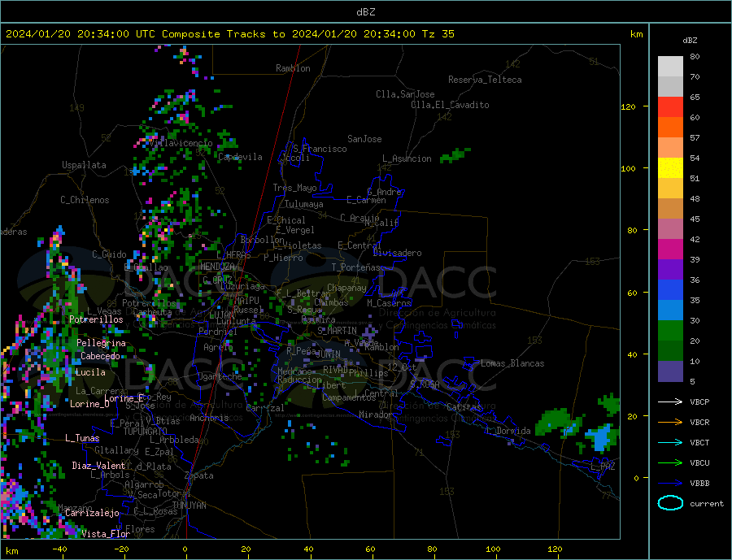
Task: Click the blue radar echo above L_PAZ
Action: coord(602,439)
